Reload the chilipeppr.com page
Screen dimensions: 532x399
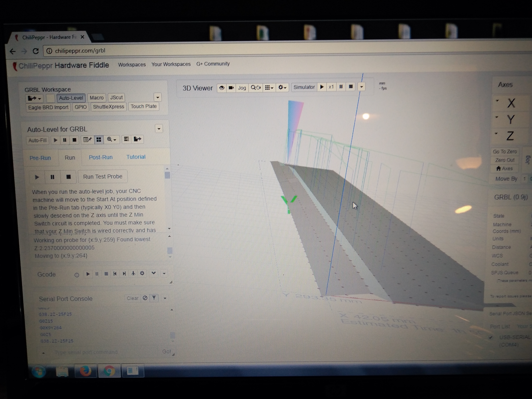(36, 51)
